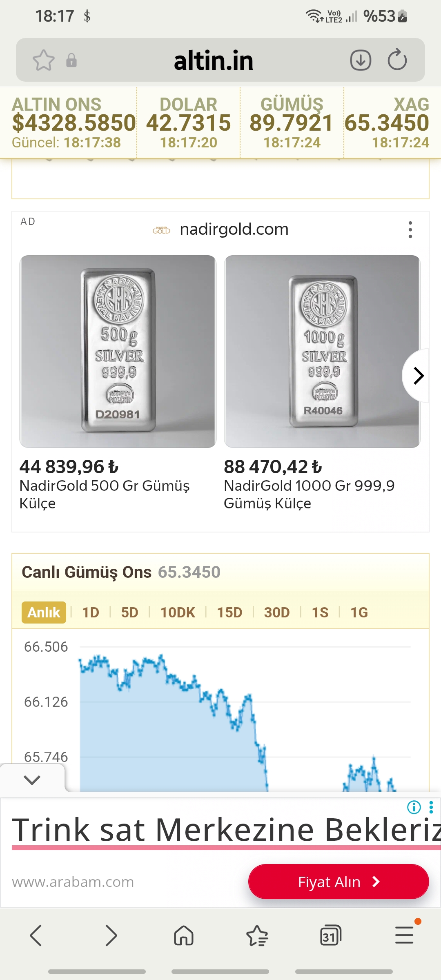Show the 31 open tabs
The height and width of the screenshot is (980, 441).
pyautogui.click(x=330, y=935)
